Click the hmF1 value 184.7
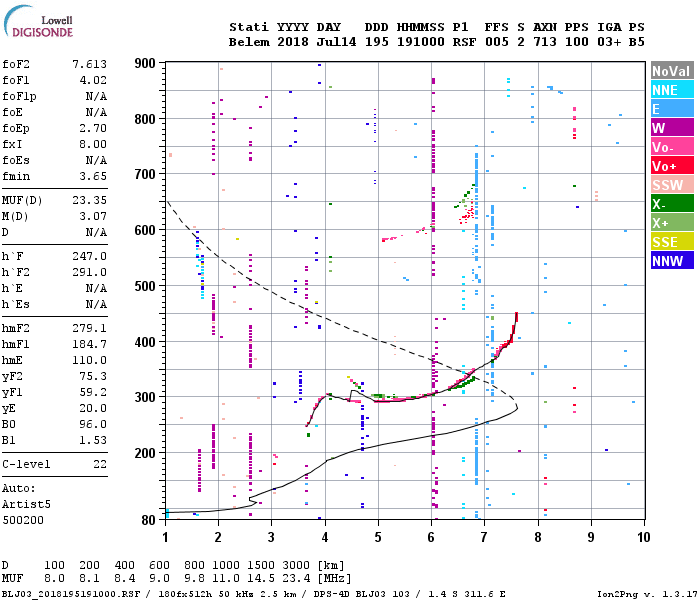The image size is (700, 600). point(89,344)
